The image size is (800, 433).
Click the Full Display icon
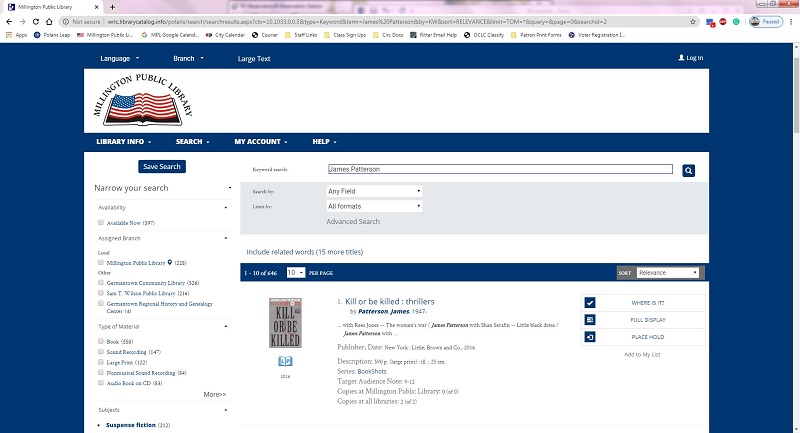(589, 320)
